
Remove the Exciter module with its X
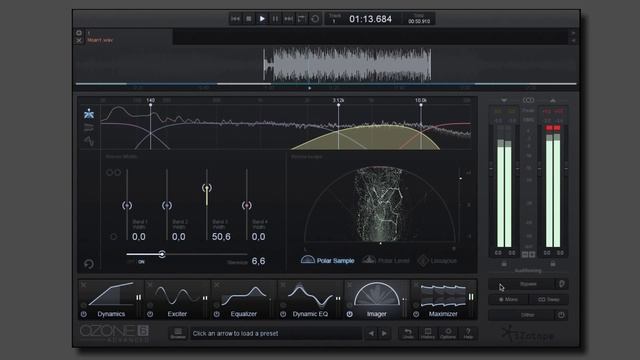150,284
